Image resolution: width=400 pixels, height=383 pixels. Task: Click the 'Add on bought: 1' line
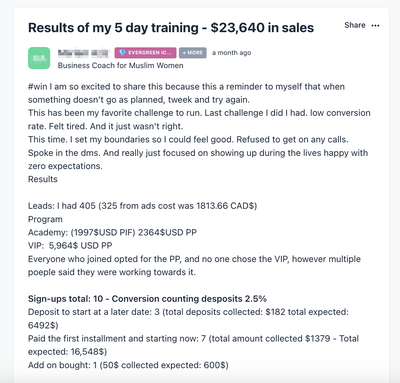[128, 365]
